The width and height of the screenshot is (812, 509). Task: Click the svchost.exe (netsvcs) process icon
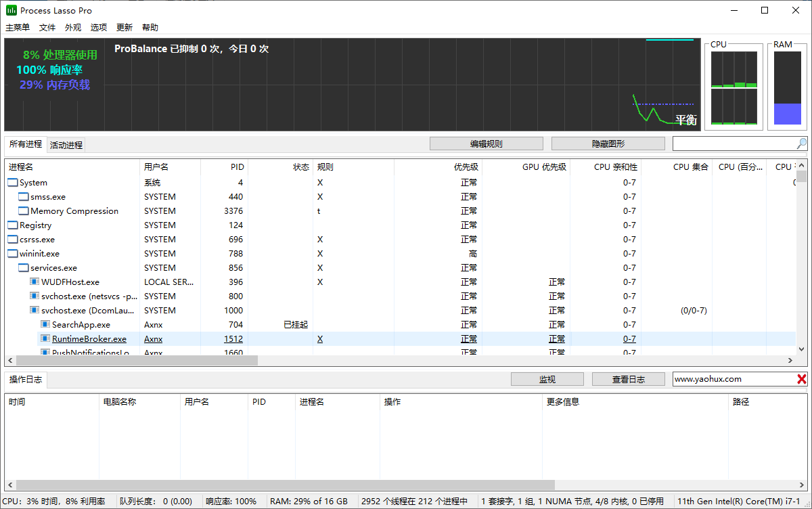tap(33, 296)
